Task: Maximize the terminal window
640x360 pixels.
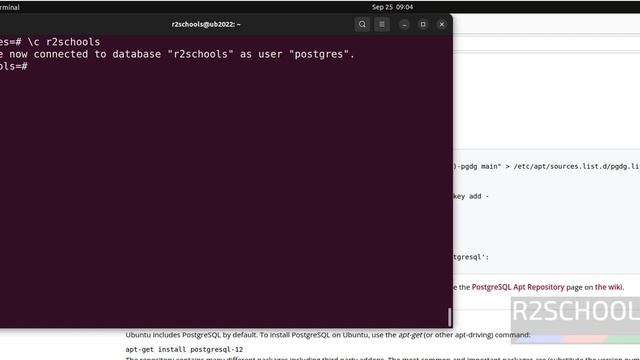Action: click(423, 24)
